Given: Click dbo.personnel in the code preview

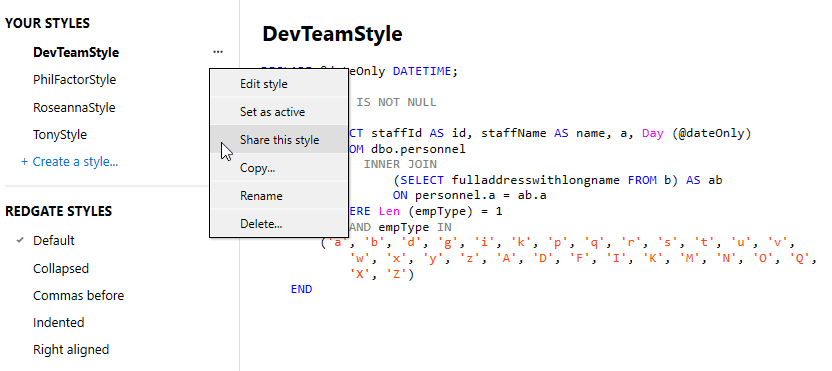Looking at the screenshot, I should (418, 149).
